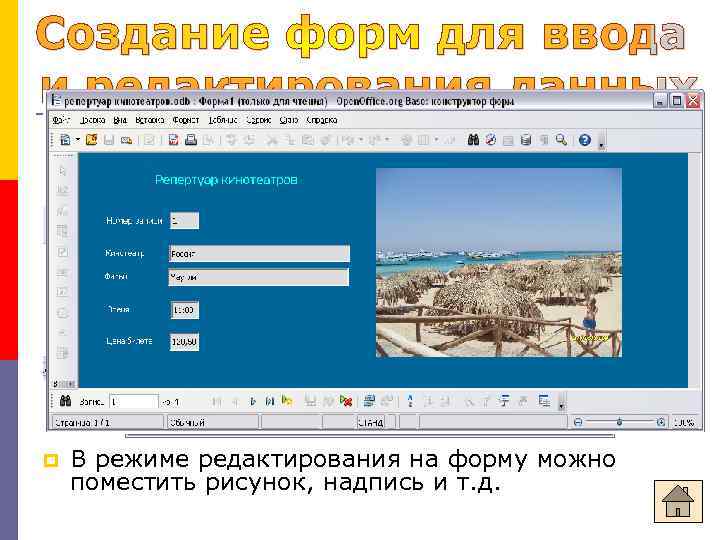Image resolution: width=720 pixels, height=540 pixels.
Task: Open Find & Replace binoculars in top toolbar
Action: pos(473,140)
